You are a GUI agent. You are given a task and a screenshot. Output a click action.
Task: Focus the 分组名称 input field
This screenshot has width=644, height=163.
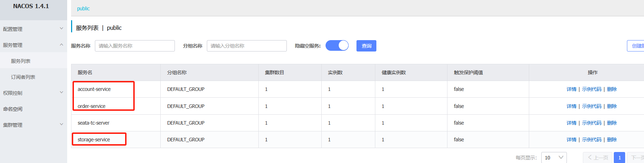[247, 46]
